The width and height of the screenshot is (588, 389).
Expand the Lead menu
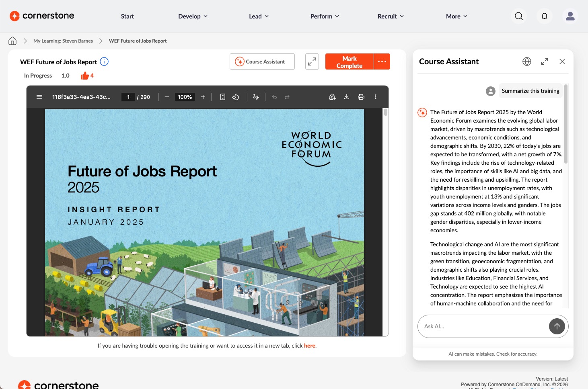click(259, 16)
